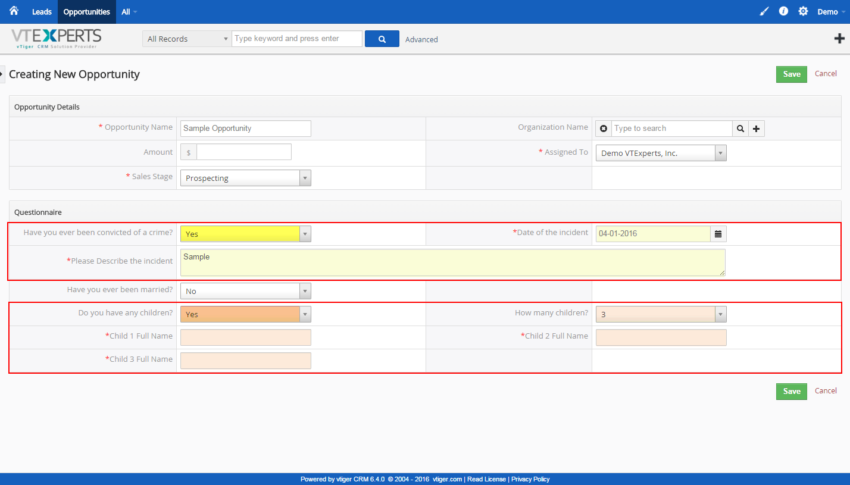This screenshot has width=850, height=485.
Task: Click the Organization Name search field
Action: point(672,128)
